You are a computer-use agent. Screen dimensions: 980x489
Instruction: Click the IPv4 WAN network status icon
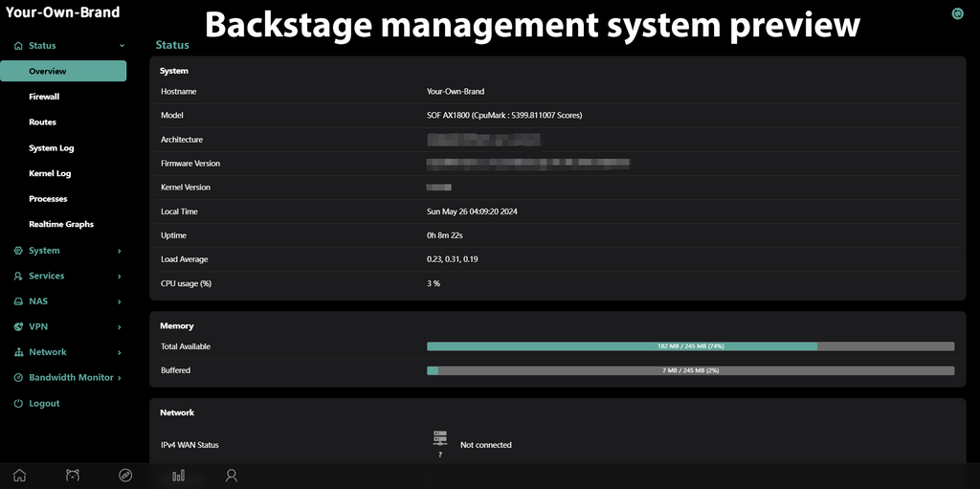[440, 438]
